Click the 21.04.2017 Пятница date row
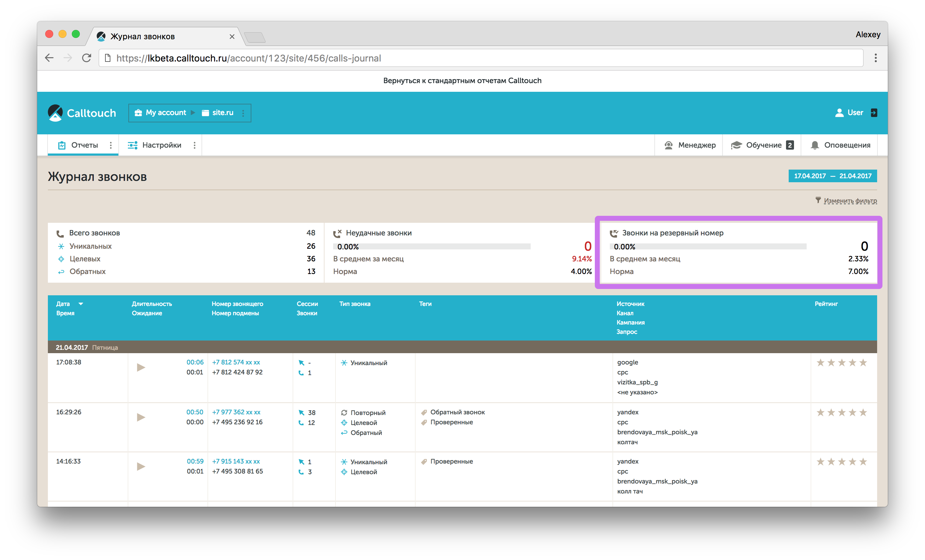925x560 pixels. (462, 347)
